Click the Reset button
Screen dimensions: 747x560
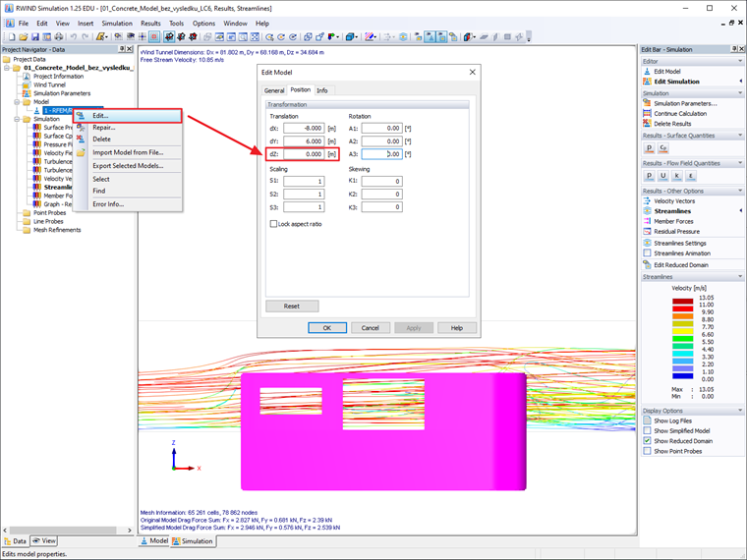(x=292, y=307)
